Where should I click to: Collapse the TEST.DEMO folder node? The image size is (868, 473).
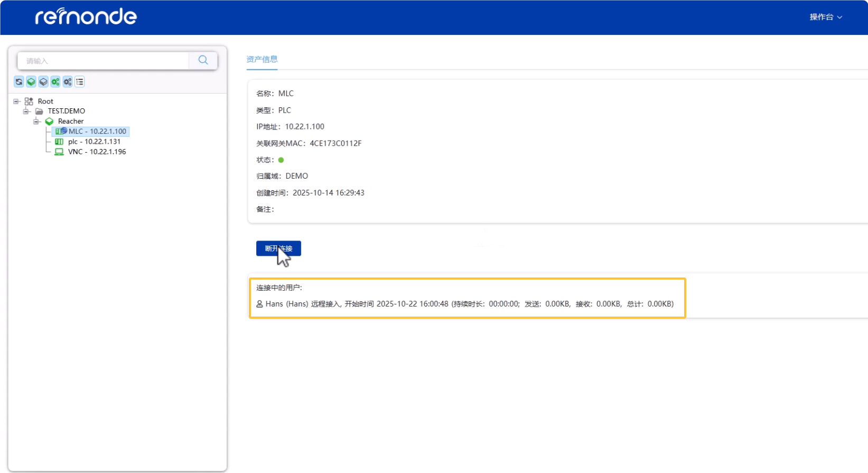tap(26, 112)
